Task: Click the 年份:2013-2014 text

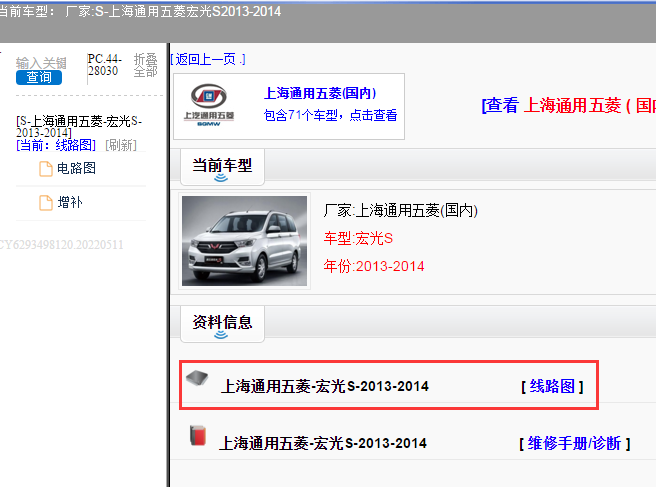Action: pyautogui.click(x=374, y=266)
